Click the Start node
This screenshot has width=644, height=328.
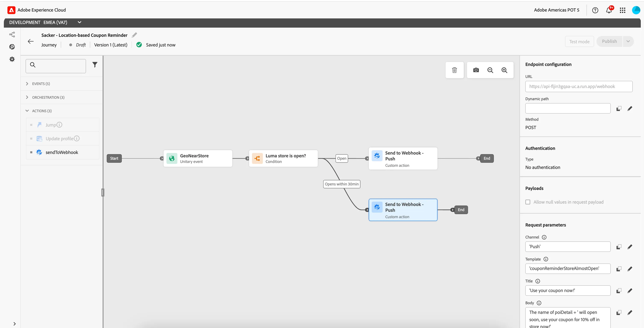point(114,158)
